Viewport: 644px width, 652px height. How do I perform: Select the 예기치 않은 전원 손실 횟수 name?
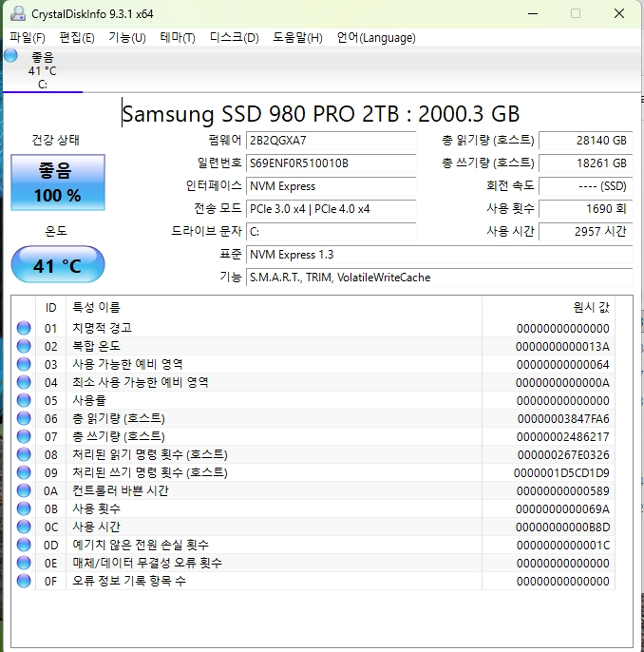tap(141, 546)
